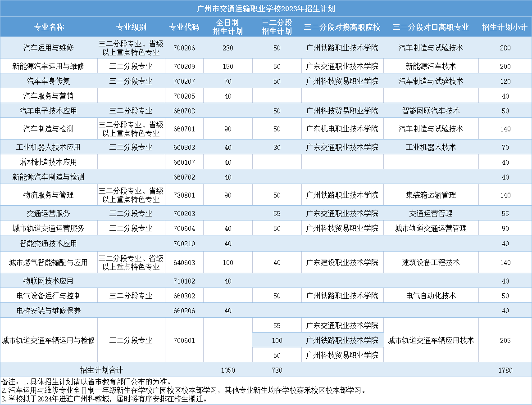Click the 汽车制造与检测 major cell

[49, 129]
